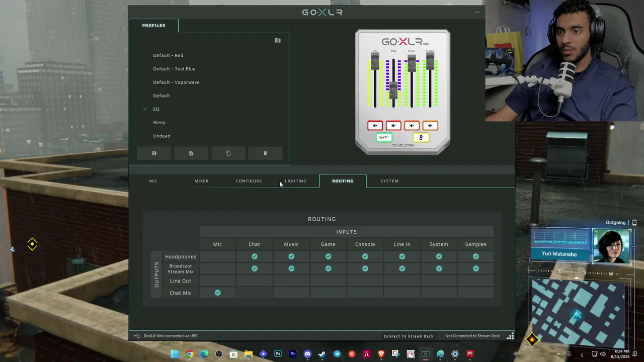
Task: Open the Windows Start menu
Action: coord(175,354)
